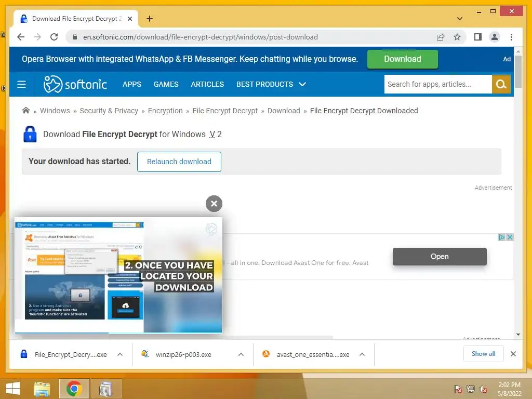
Task: Click the browser address bar URL
Action: pyautogui.click(x=201, y=37)
